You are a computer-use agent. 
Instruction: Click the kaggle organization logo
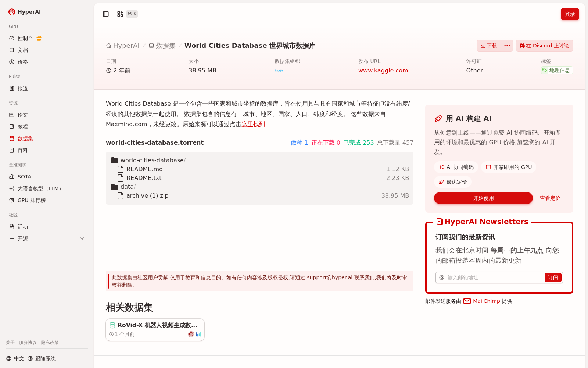pos(279,70)
